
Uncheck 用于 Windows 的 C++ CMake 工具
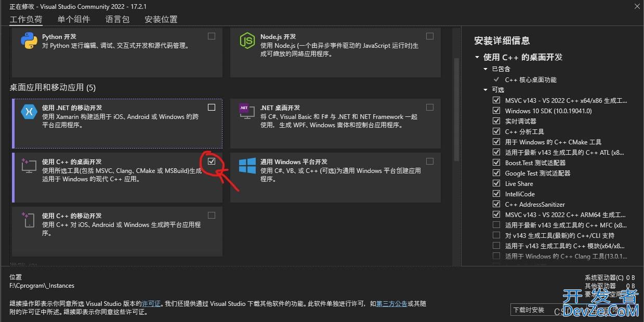(x=496, y=142)
